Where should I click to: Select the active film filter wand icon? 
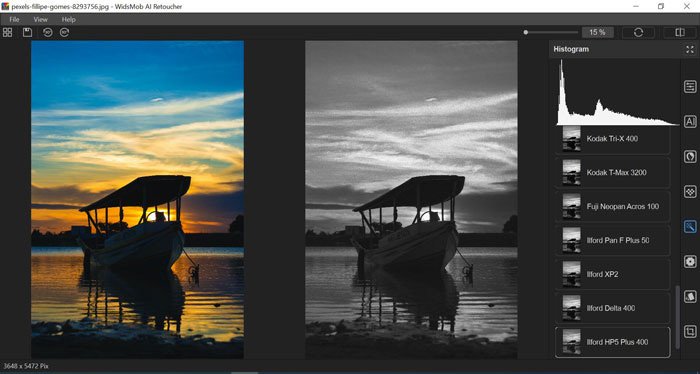click(x=690, y=227)
